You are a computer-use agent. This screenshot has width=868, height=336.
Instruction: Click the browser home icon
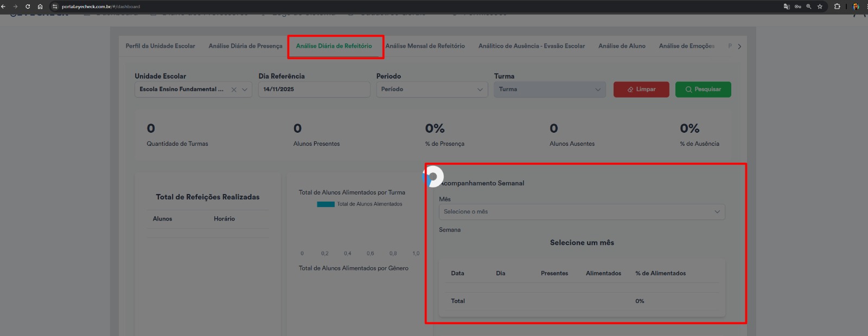[40, 7]
